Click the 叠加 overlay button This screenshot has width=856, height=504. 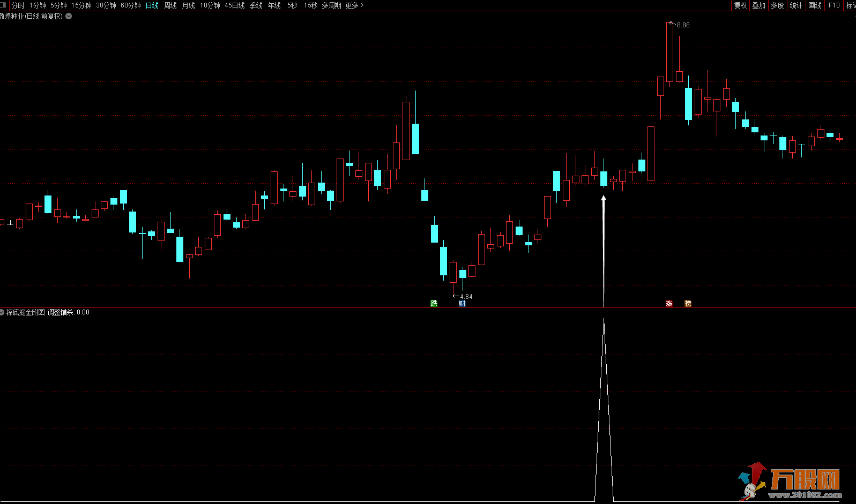pyautogui.click(x=759, y=5)
